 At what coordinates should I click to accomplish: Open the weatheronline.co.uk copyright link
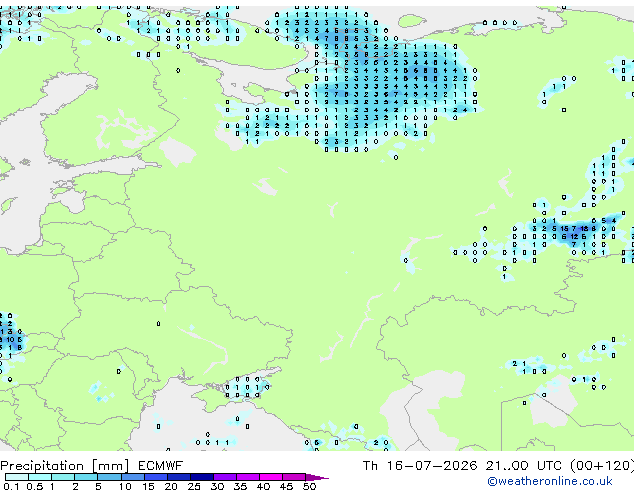549,481
